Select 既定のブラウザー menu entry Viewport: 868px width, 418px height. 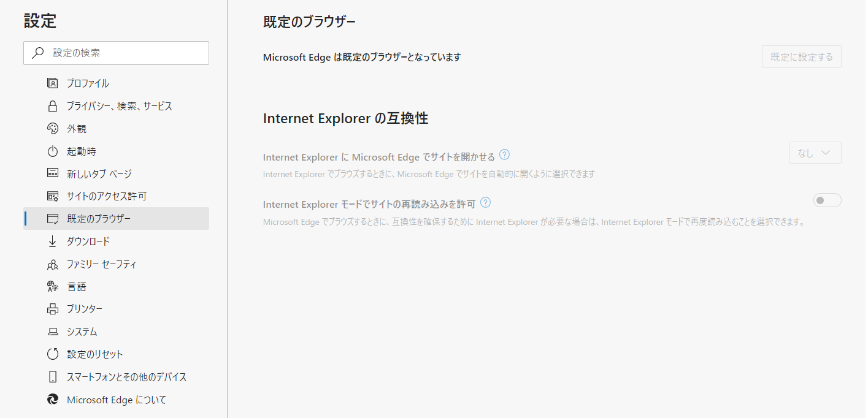point(116,219)
